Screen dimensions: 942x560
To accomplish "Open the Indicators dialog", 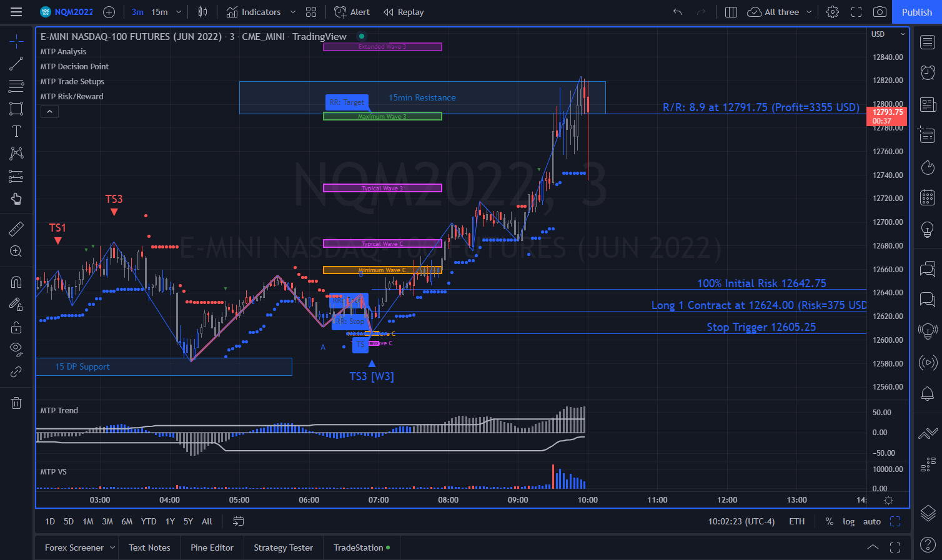I will tap(253, 12).
